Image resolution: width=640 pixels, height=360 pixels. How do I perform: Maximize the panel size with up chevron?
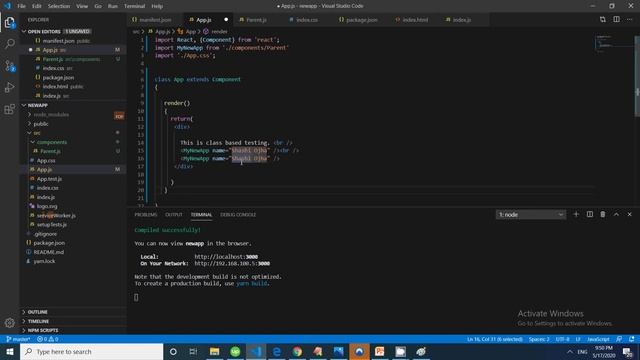(616, 214)
